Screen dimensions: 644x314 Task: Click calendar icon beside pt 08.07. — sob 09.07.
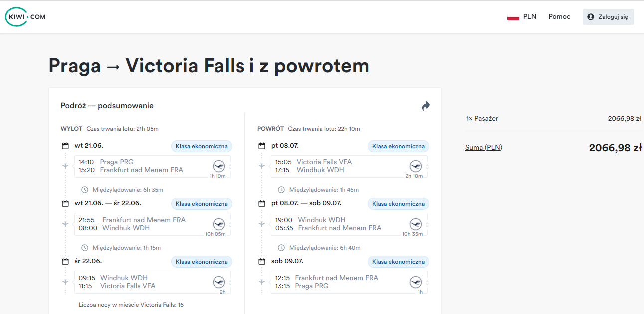[262, 203]
